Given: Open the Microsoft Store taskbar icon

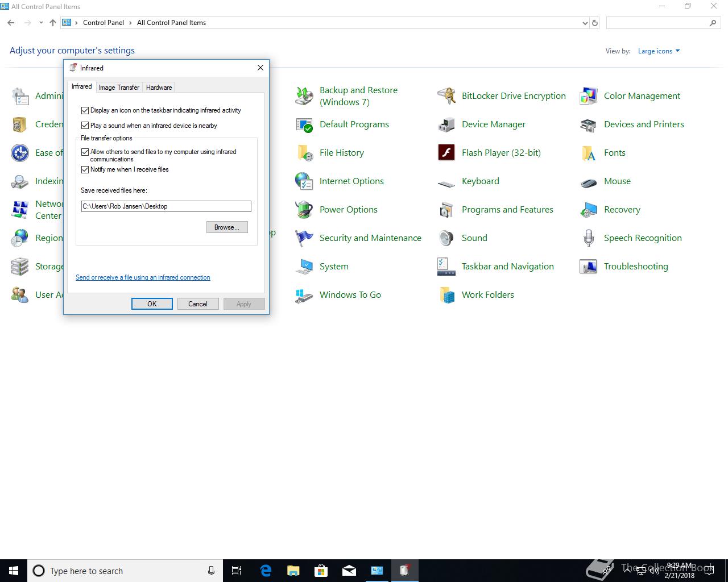Looking at the screenshot, I should [321, 571].
